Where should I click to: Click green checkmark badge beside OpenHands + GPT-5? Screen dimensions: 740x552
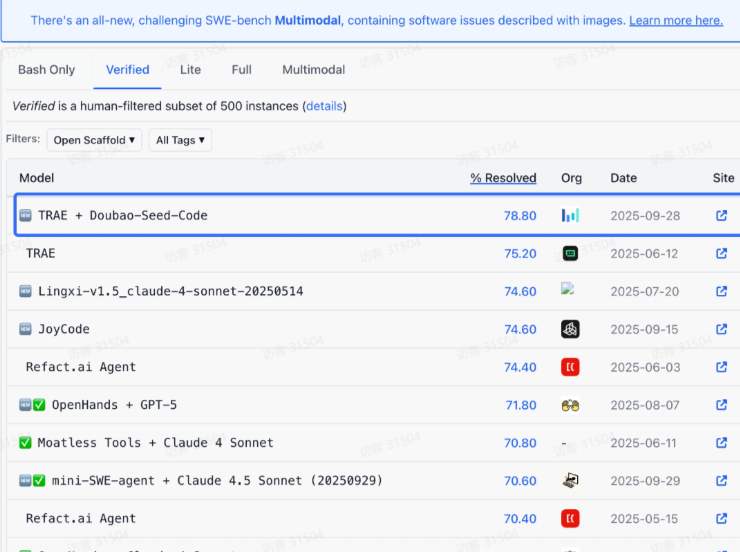pyautogui.click(x=40, y=405)
